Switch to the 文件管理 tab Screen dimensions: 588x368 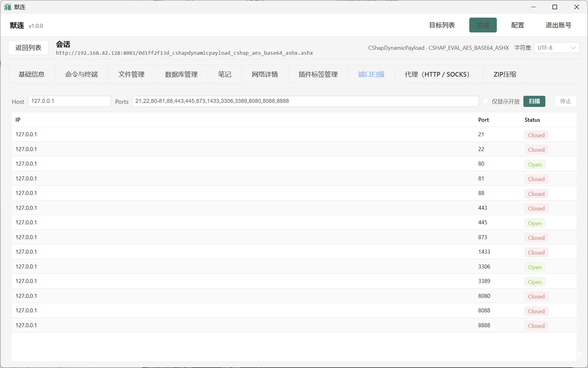(131, 74)
